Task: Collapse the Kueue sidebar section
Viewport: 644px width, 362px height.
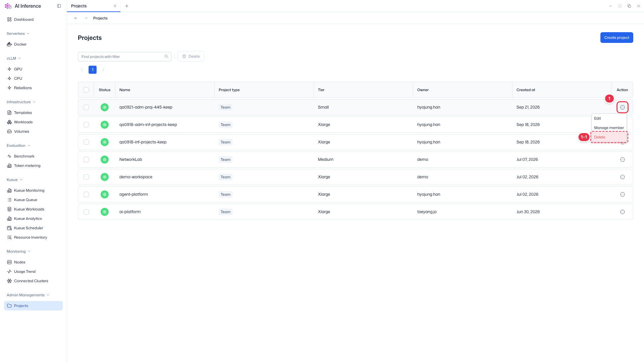Action: click(15, 180)
